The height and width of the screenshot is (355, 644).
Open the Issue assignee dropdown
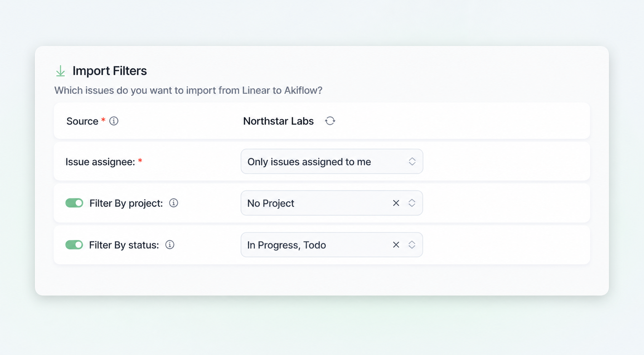pyautogui.click(x=332, y=161)
